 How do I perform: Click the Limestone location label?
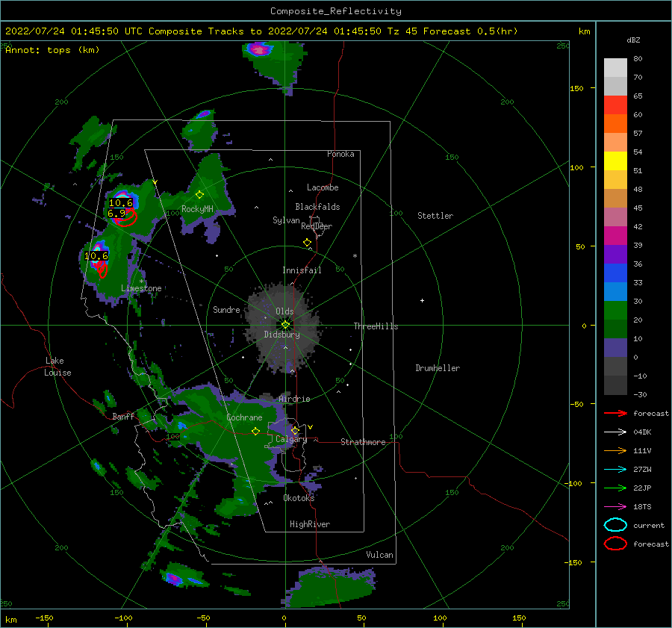141,288
